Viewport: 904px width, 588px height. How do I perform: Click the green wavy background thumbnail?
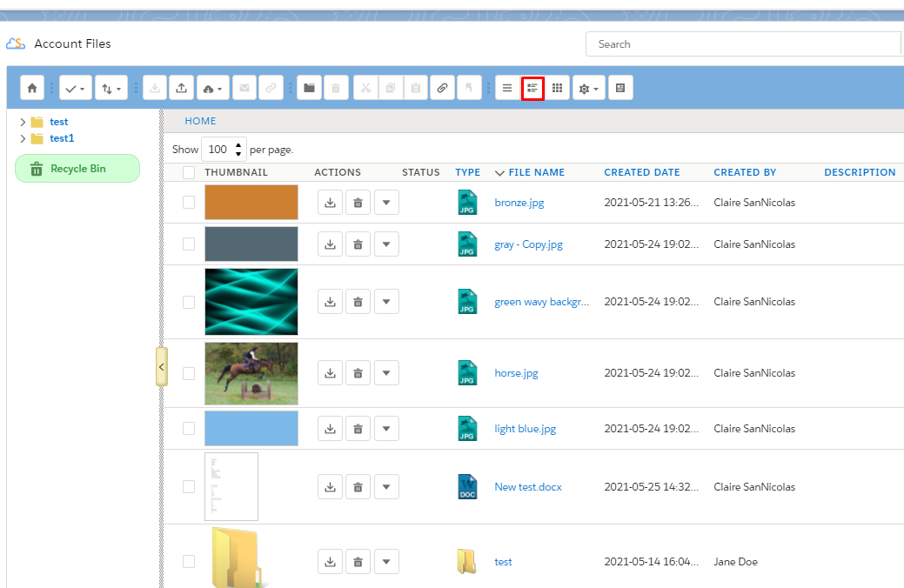(251, 302)
